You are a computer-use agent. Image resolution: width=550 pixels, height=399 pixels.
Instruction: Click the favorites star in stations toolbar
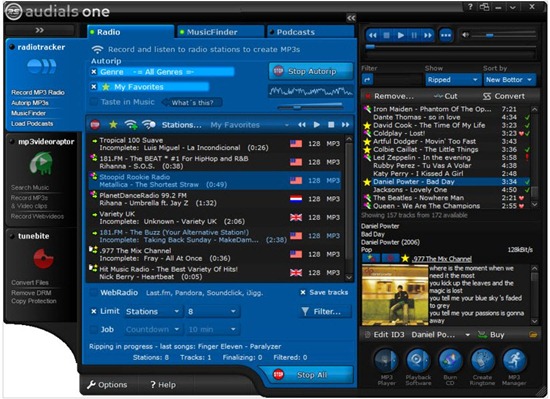coord(113,124)
